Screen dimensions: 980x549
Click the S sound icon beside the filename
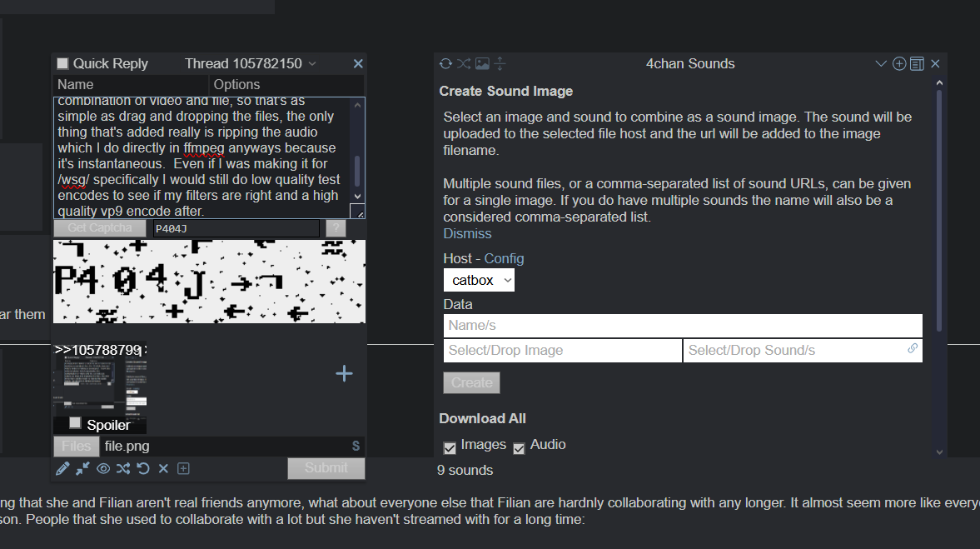point(356,446)
